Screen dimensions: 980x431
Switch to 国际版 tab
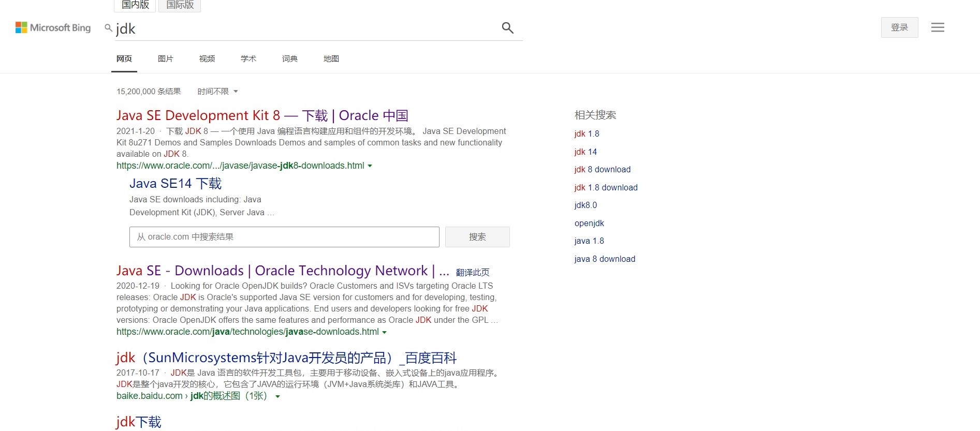(x=180, y=5)
